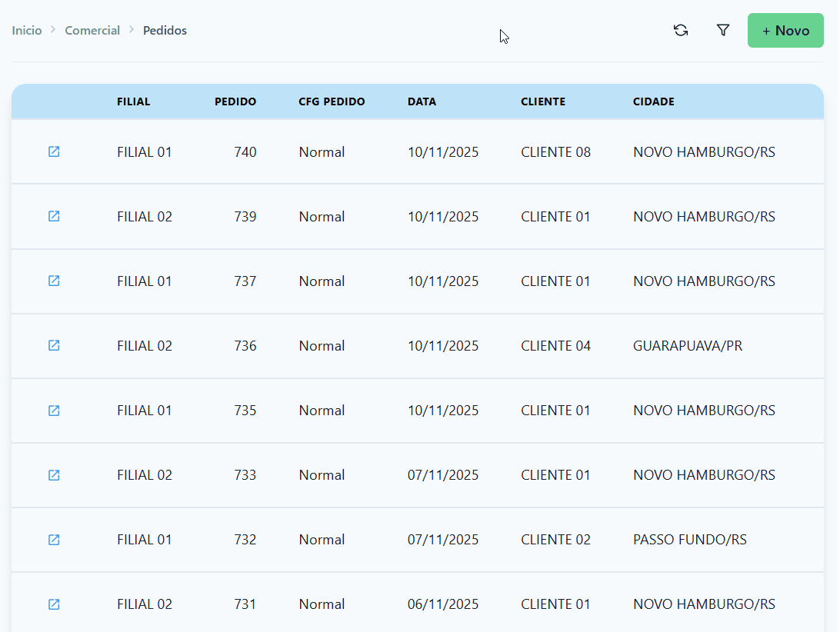Click the CLIENTE column header
This screenshot has width=840, height=632.
(x=543, y=101)
